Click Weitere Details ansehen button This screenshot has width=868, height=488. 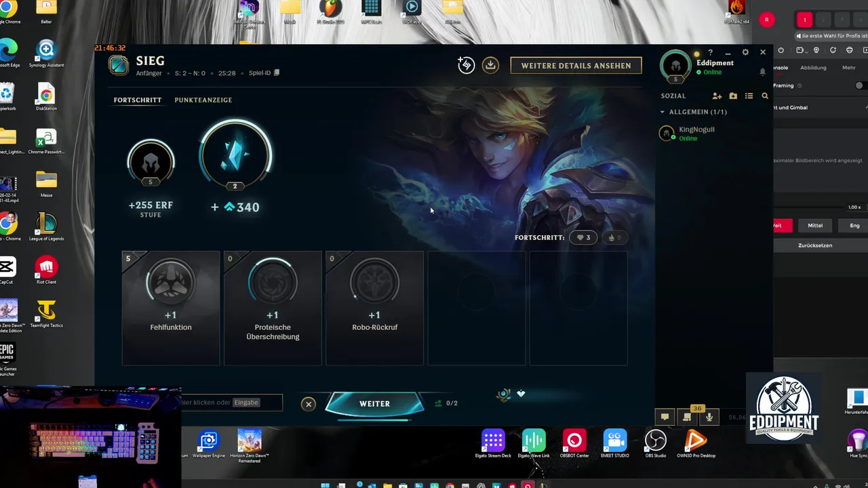point(576,66)
